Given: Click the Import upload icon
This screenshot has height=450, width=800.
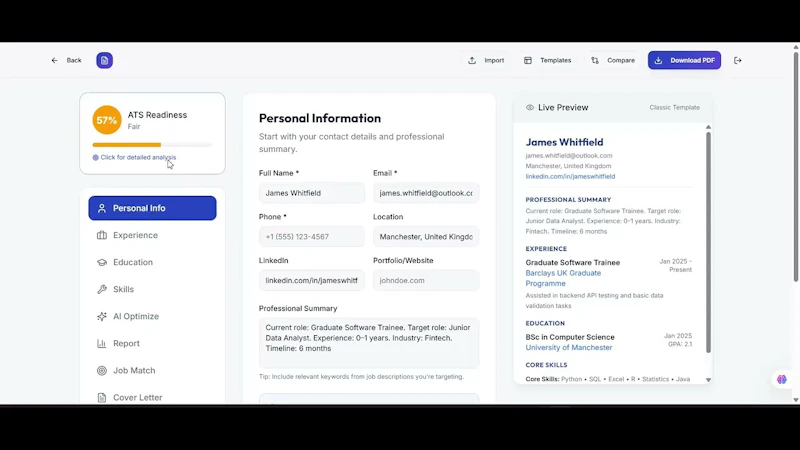Looking at the screenshot, I should tap(472, 60).
